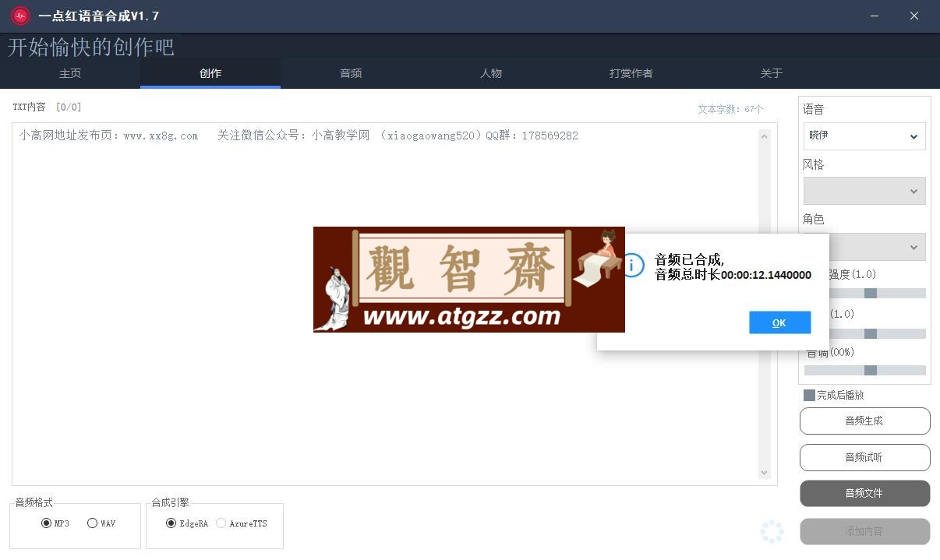Open the 角色 dropdown
940x560 pixels.
point(877,247)
